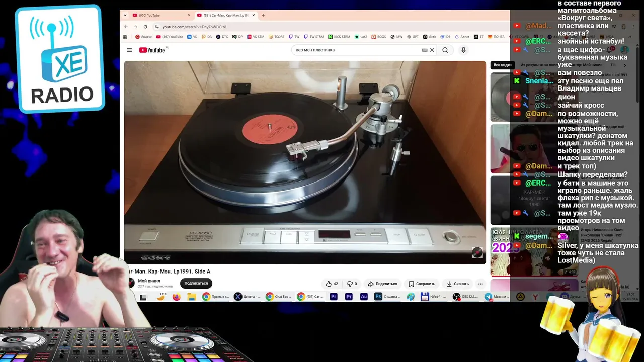
Task: Open first Premiere Pro taskbar icon
Action: coord(333,297)
